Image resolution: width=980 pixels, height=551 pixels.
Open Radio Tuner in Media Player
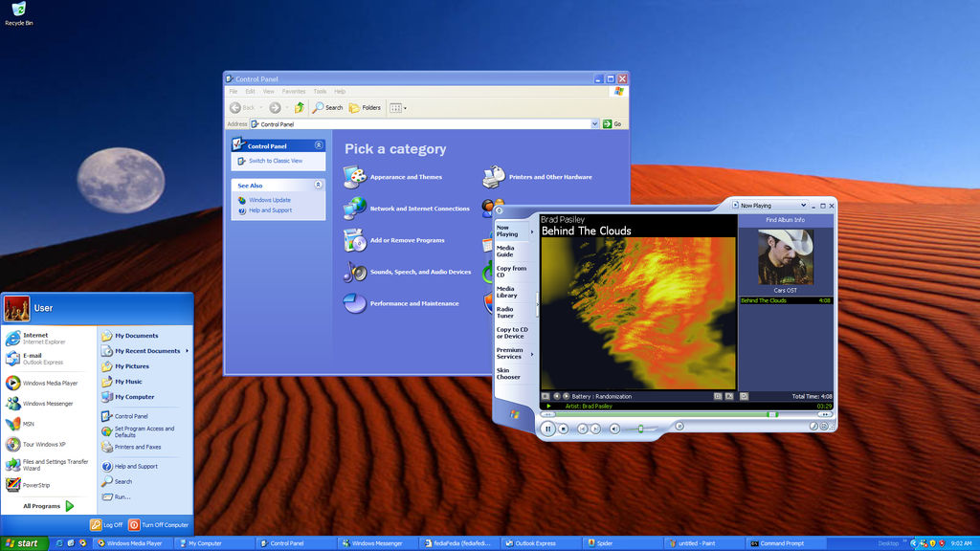[x=505, y=313]
